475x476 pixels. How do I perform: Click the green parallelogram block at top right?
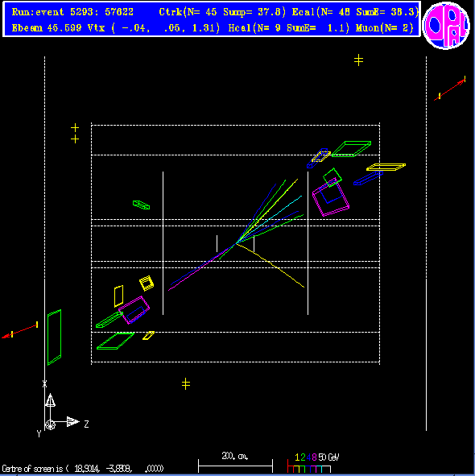click(x=351, y=149)
